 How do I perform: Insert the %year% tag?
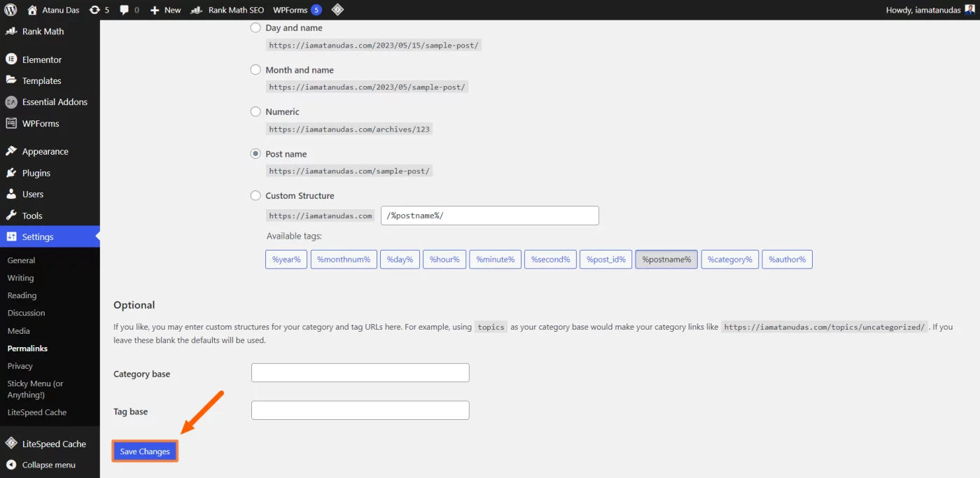[286, 260]
